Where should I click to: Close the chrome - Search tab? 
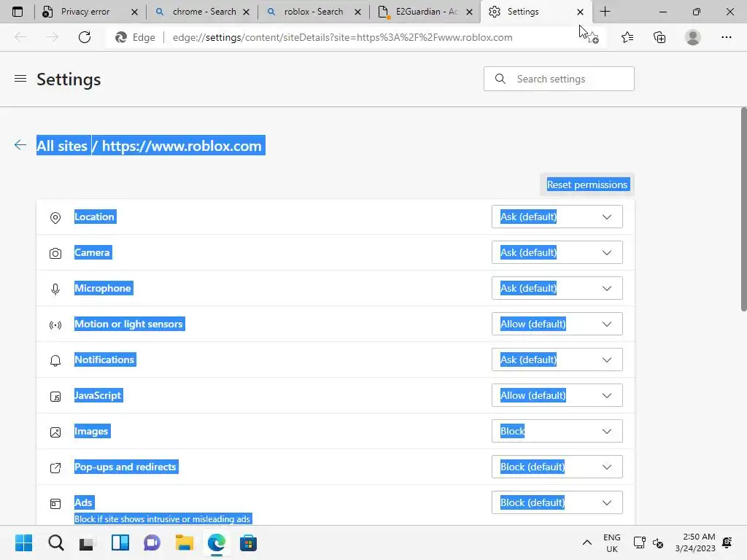click(x=247, y=12)
